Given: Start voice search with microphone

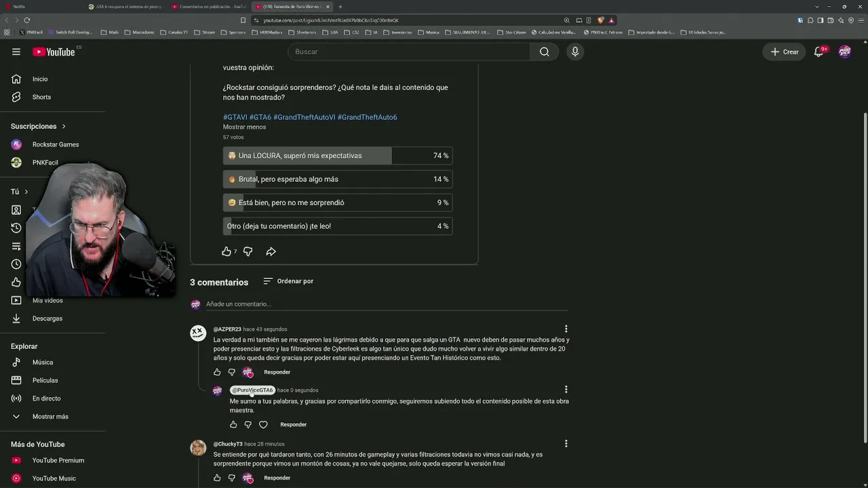Looking at the screenshot, I should 575,52.
